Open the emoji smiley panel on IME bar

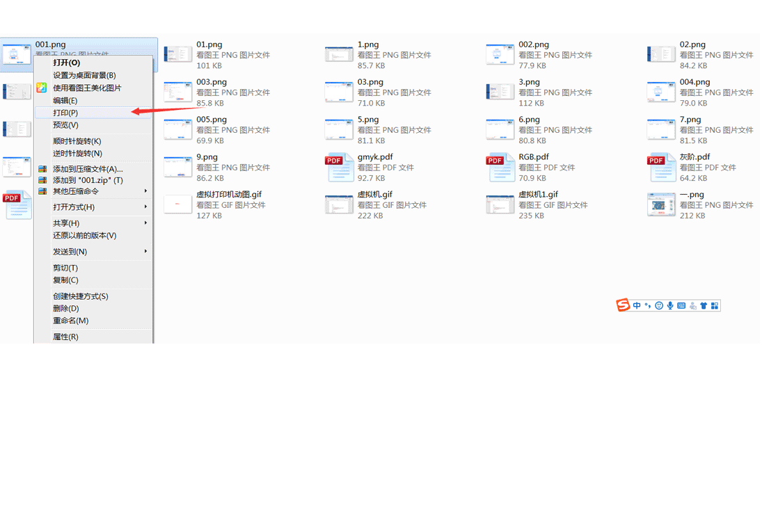pos(659,305)
